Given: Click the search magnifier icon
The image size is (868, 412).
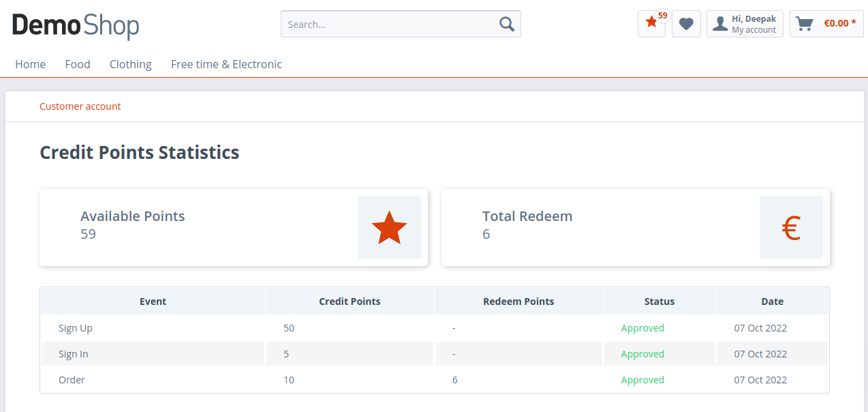Looking at the screenshot, I should 507,24.
